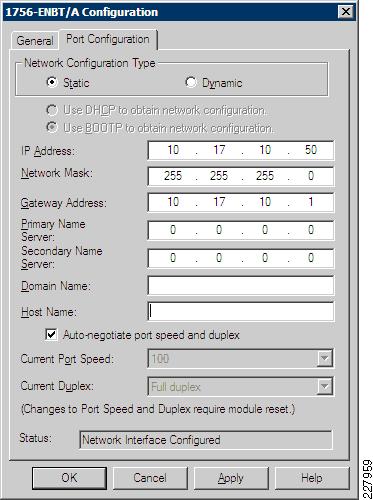Select the Static network configuration radio button
The width and height of the screenshot is (373, 500).
point(52,82)
